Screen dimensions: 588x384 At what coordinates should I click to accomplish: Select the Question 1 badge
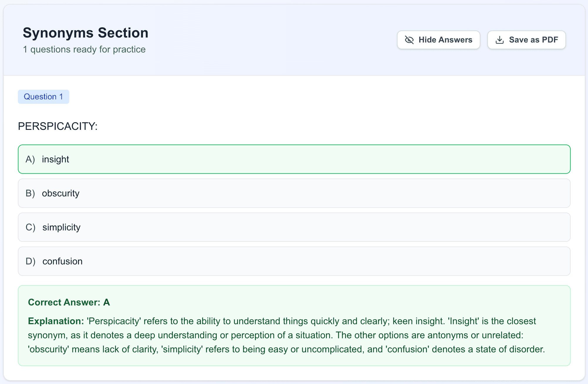tap(43, 96)
